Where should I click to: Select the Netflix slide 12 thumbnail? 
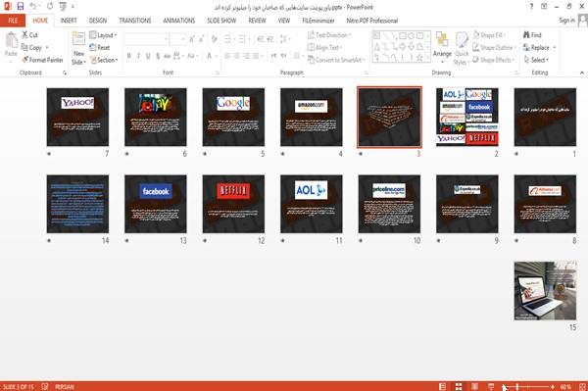point(233,204)
